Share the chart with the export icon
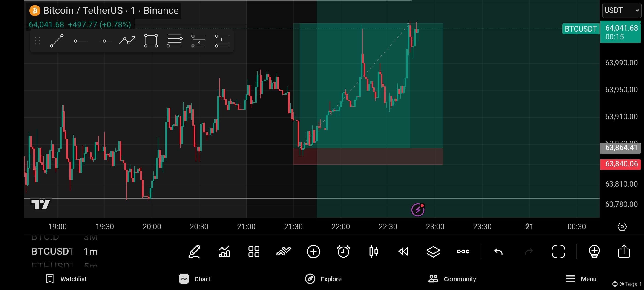The height and width of the screenshot is (290, 644). 624,251
